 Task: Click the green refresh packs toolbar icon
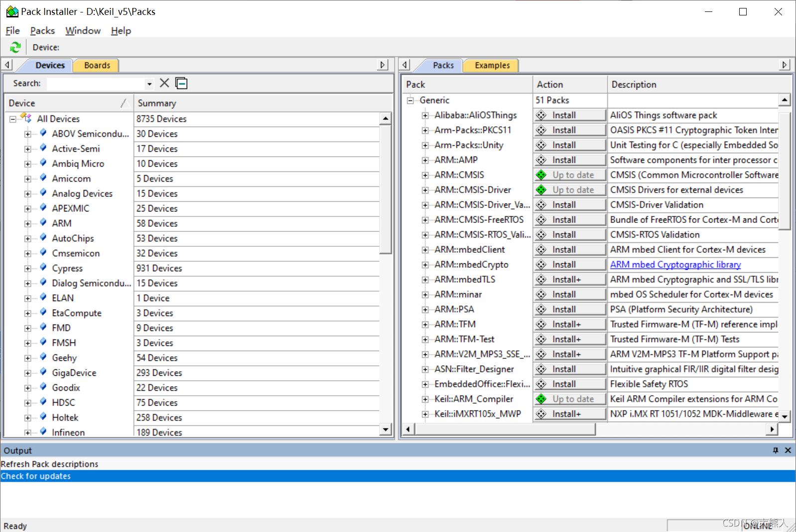15,47
